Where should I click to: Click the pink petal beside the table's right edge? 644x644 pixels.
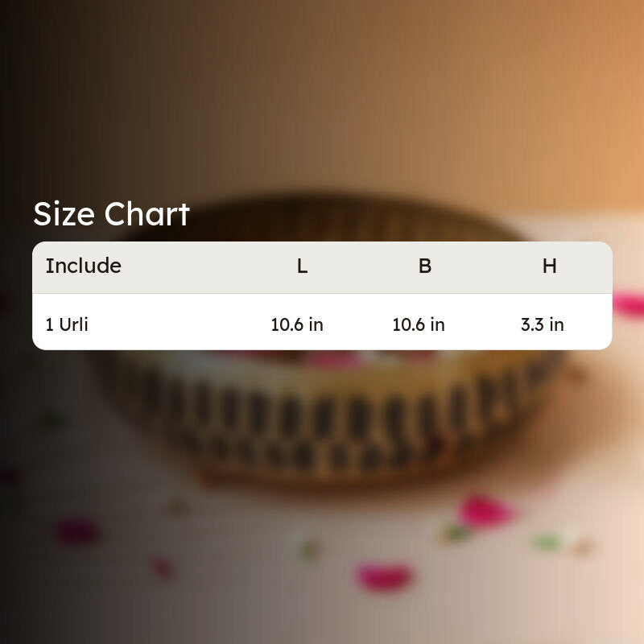click(x=629, y=304)
